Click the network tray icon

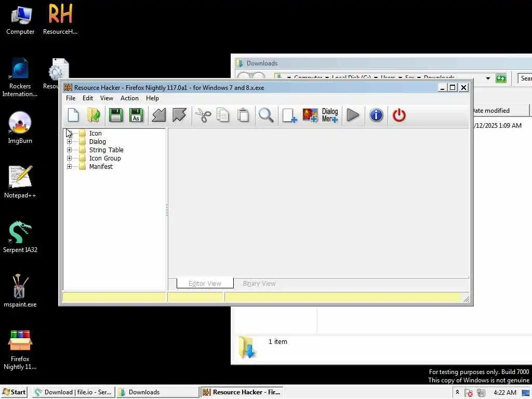(x=481, y=393)
